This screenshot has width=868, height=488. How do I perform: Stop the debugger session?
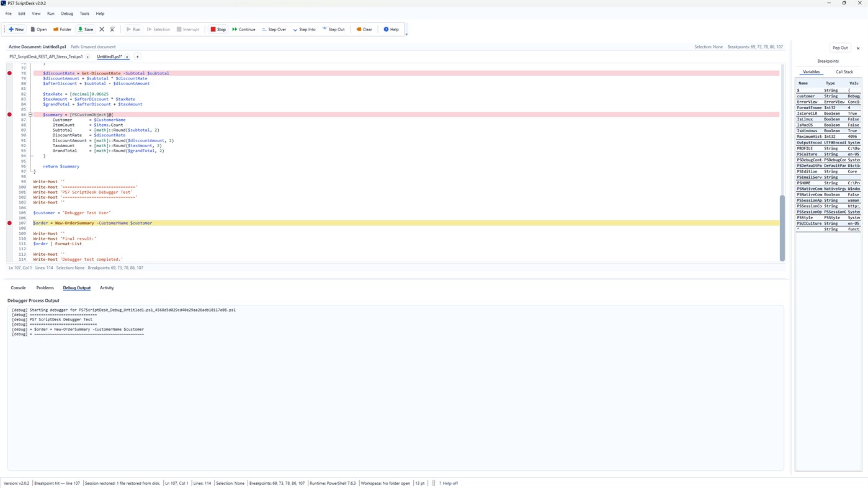[x=218, y=29]
